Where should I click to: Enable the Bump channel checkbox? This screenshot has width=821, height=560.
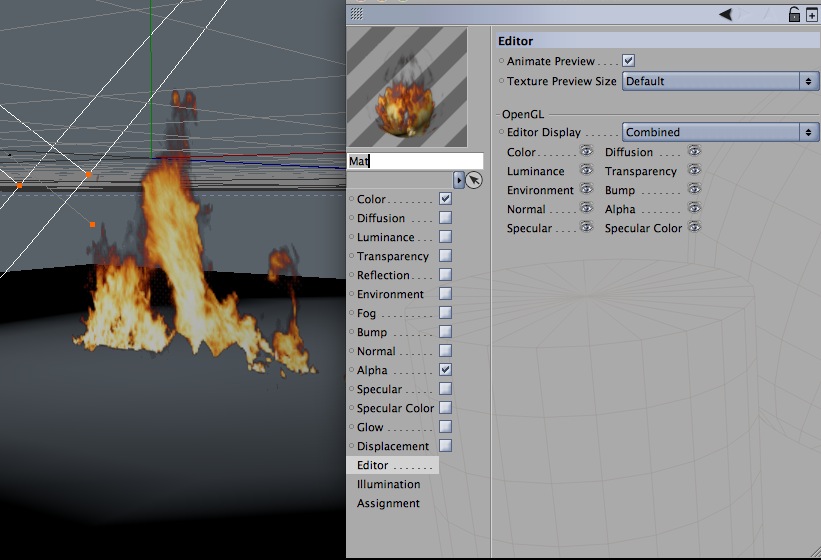click(446, 332)
